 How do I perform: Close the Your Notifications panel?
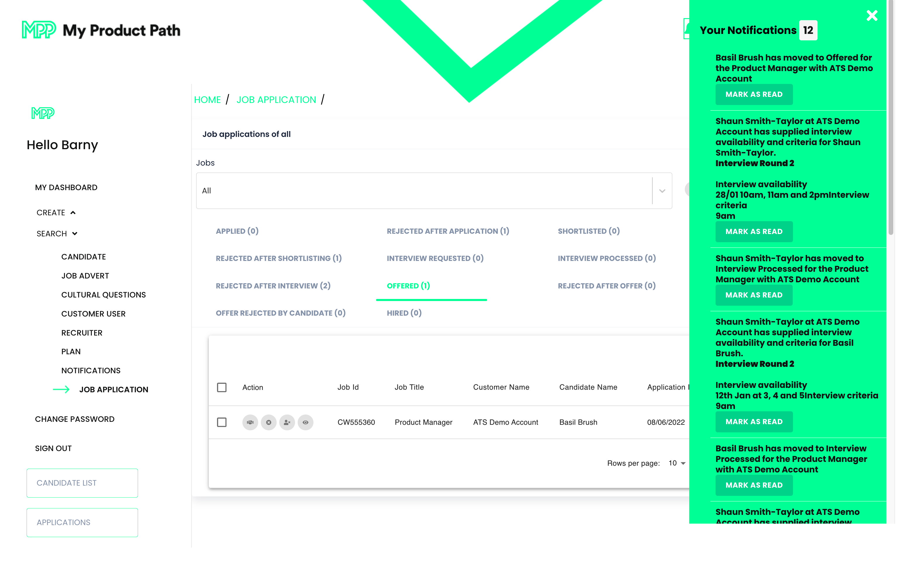coord(871,16)
